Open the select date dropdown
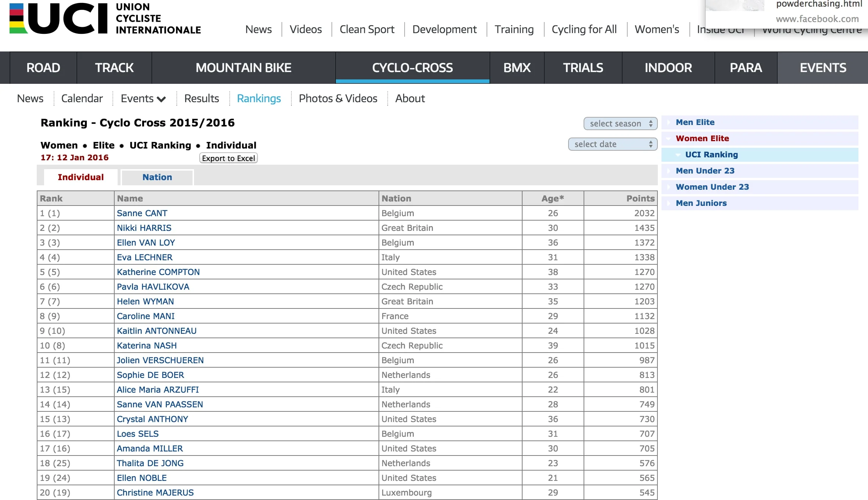 point(612,144)
